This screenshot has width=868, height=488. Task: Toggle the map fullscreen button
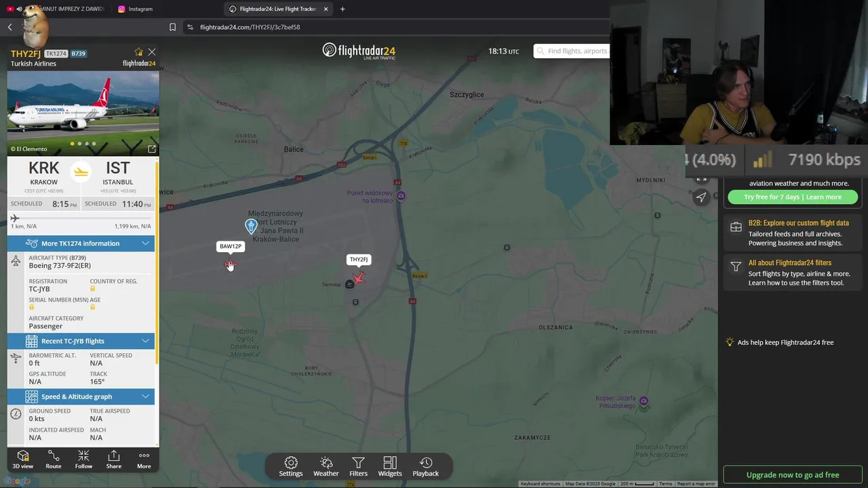point(701,178)
